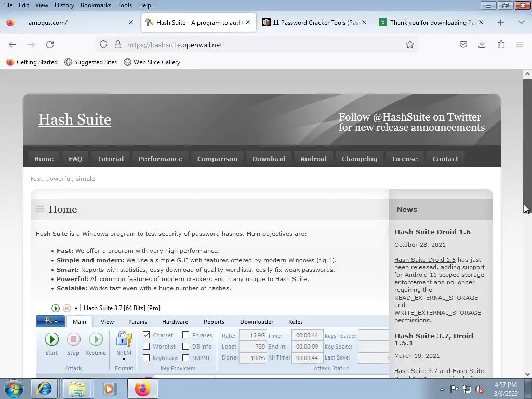Close the amogus.com tab
The height and width of the screenshot is (399, 532).
[x=131, y=22]
